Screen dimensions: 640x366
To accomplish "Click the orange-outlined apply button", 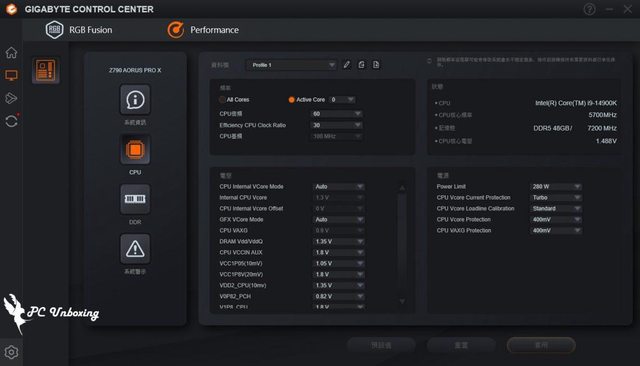I will click(x=541, y=345).
